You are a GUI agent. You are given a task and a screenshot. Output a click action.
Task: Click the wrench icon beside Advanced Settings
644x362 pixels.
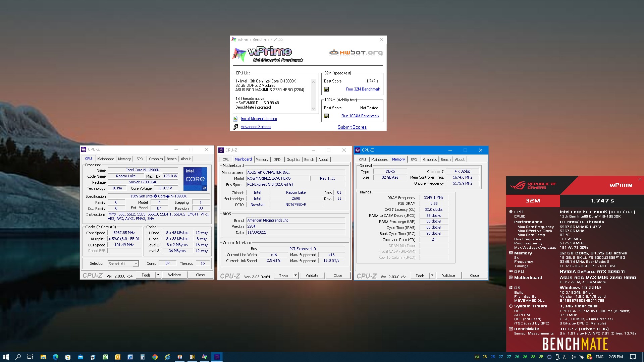click(235, 127)
